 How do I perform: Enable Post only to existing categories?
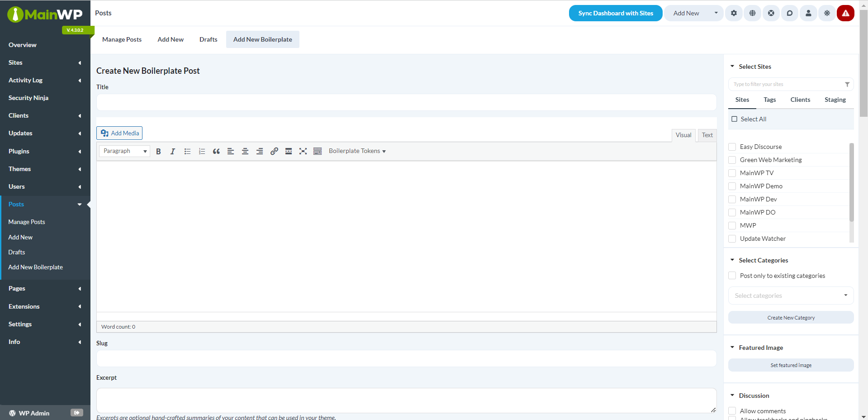coord(732,276)
